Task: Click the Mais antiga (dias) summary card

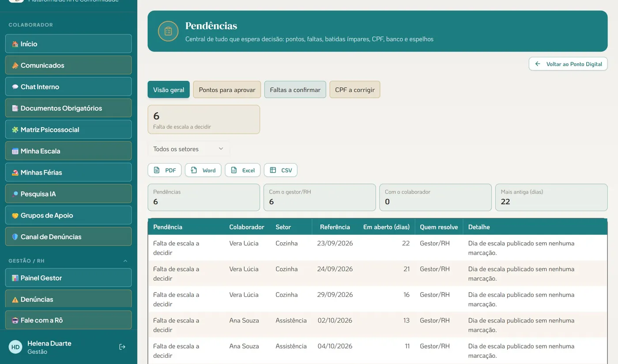Action: pos(551,197)
